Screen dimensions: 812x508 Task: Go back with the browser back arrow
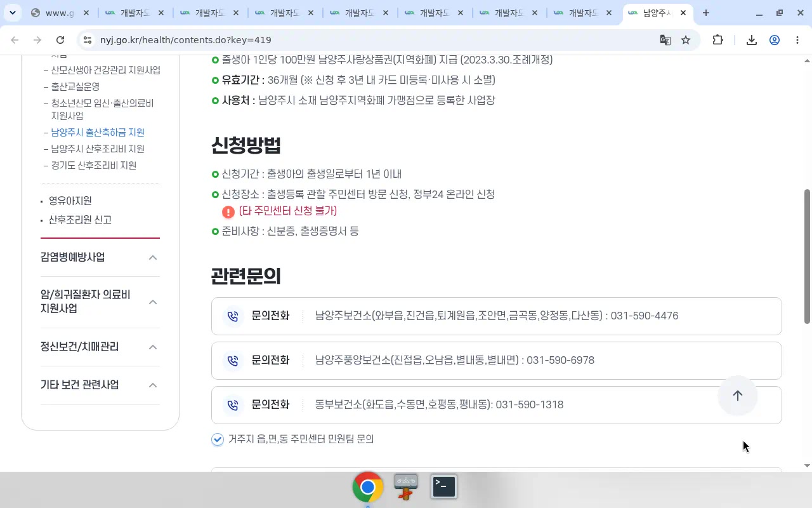[x=15, y=40]
